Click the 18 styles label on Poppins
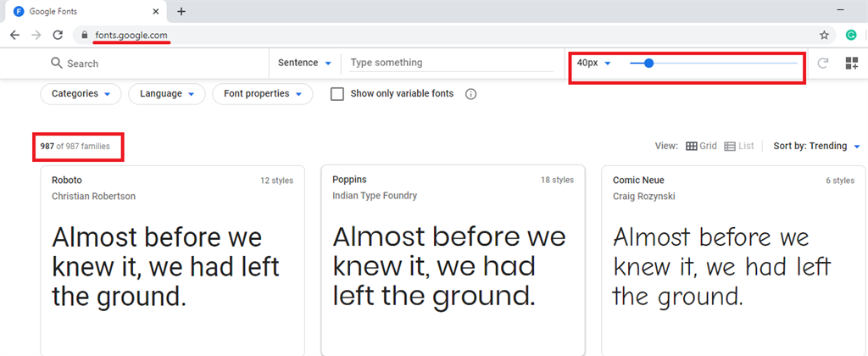 558,180
